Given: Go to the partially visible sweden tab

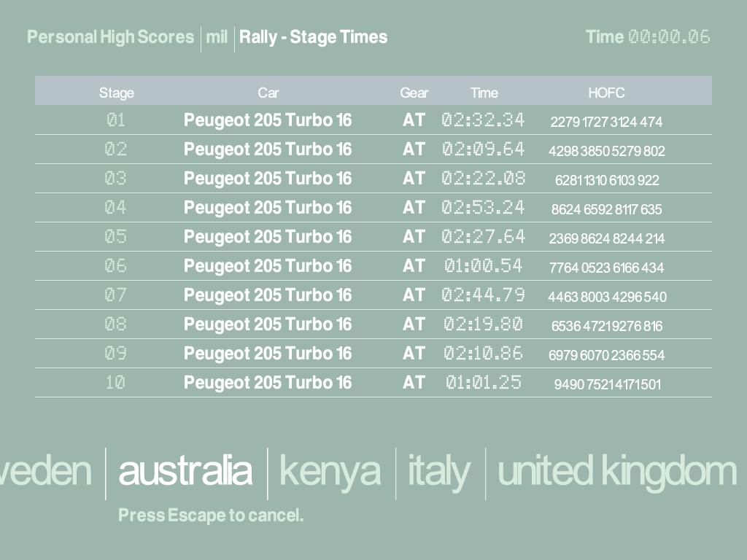Looking at the screenshot, I should click(45, 471).
